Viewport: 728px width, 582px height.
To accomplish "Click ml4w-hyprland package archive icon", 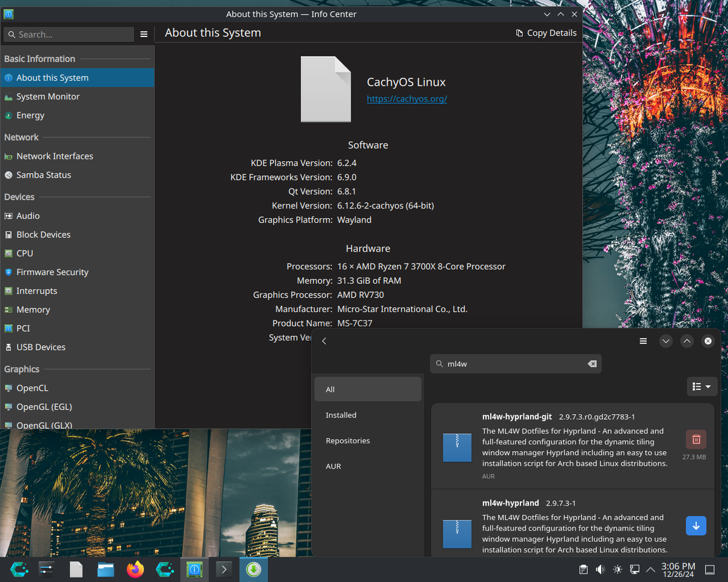I will (x=457, y=534).
